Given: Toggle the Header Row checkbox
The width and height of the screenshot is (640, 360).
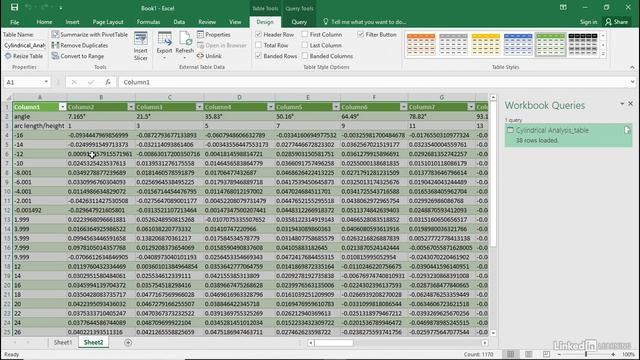Looking at the screenshot, I should [258, 35].
